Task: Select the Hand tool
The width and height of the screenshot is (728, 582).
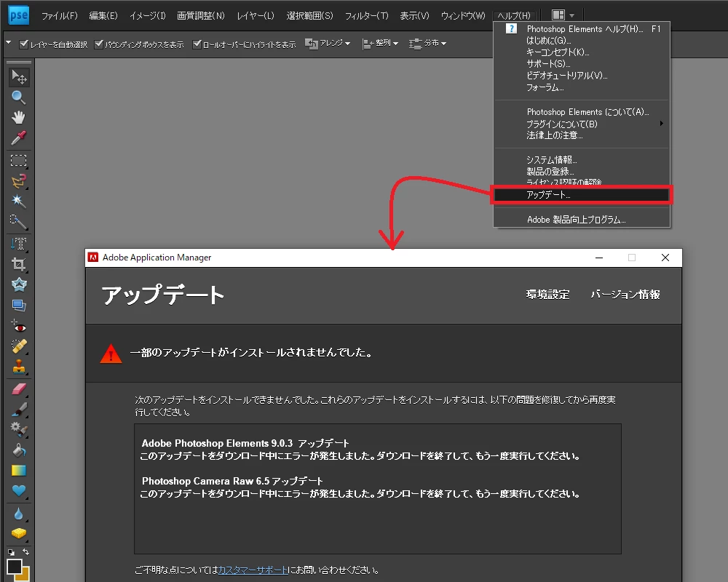Action: pos(19,117)
